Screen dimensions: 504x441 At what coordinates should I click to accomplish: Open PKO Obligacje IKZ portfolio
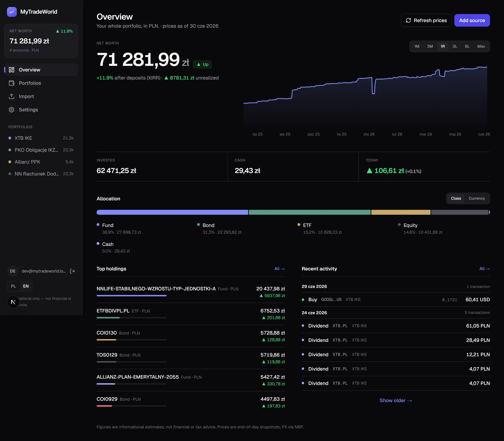pos(41,150)
